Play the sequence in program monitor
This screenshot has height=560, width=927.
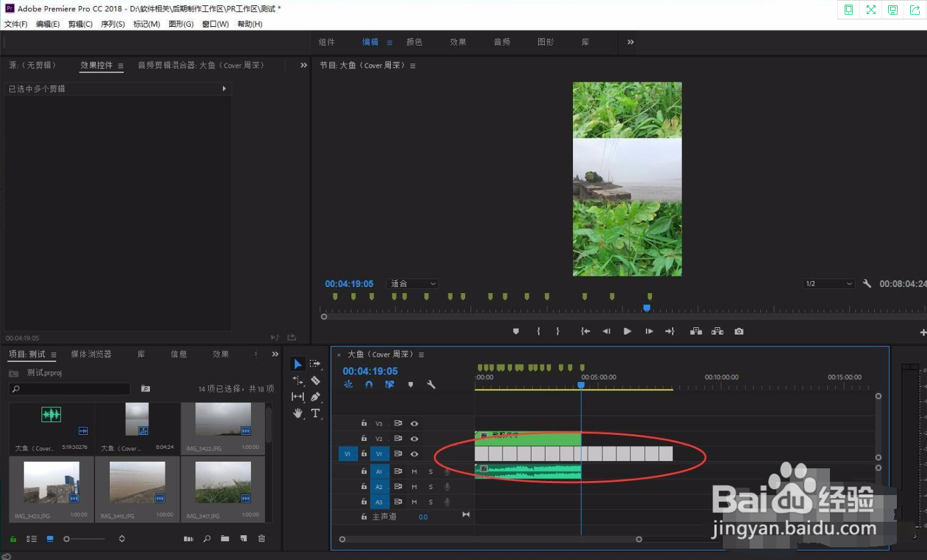click(x=627, y=331)
